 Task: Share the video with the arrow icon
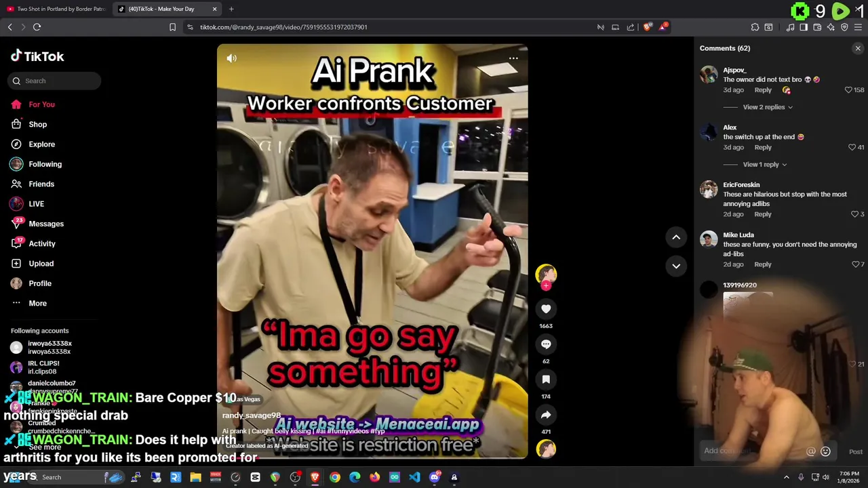(x=546, y=415)
